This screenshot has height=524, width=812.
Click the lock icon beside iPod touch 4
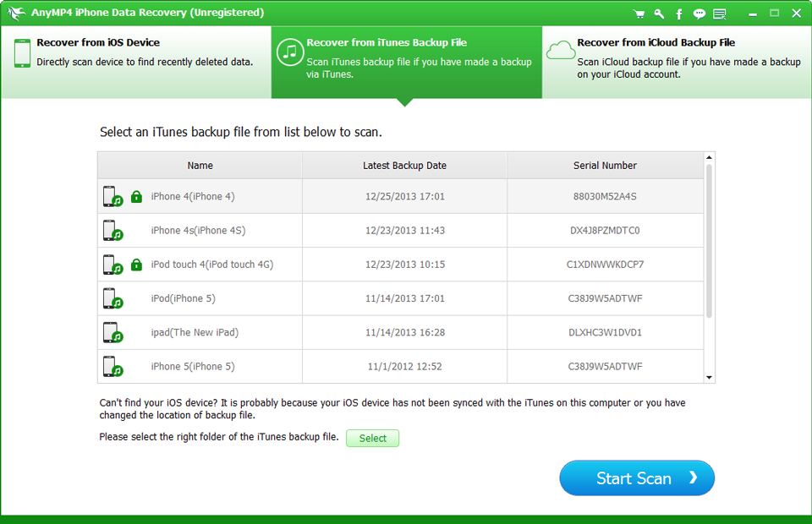click(x=136, y=265)
